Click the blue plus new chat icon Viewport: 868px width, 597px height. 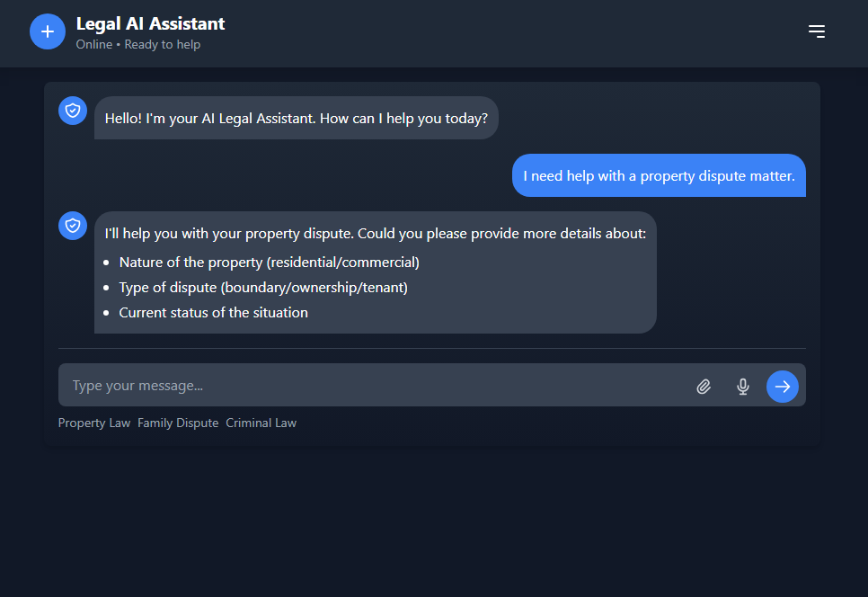tap(48, 31)
